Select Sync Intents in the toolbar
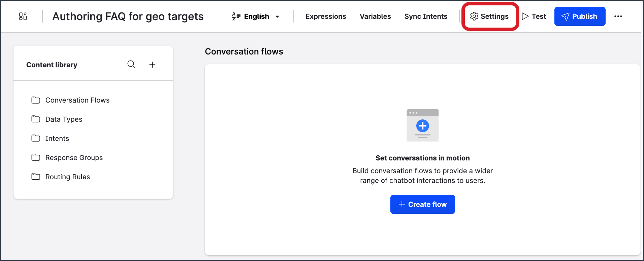Image resolution: width=644 pixels, height=261 pixels. (426, 16)
